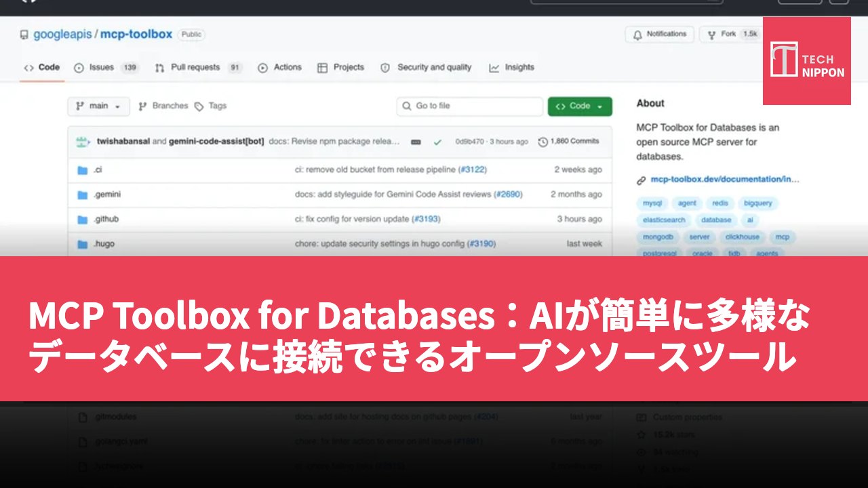The height and width of the screenshot is (488, 868).
Task: Click the Public visibility badge
Action: (x=191, y=35)
